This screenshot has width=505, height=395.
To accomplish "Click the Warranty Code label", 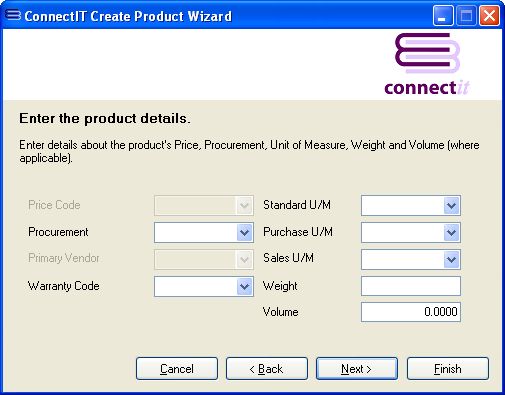I will point(64,286).
